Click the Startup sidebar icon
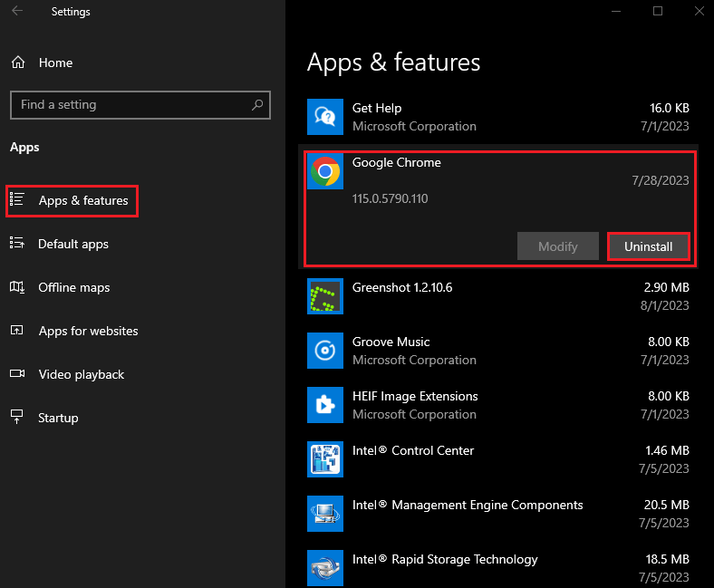Screen dimensions: 714x588 tap(17, 417)
